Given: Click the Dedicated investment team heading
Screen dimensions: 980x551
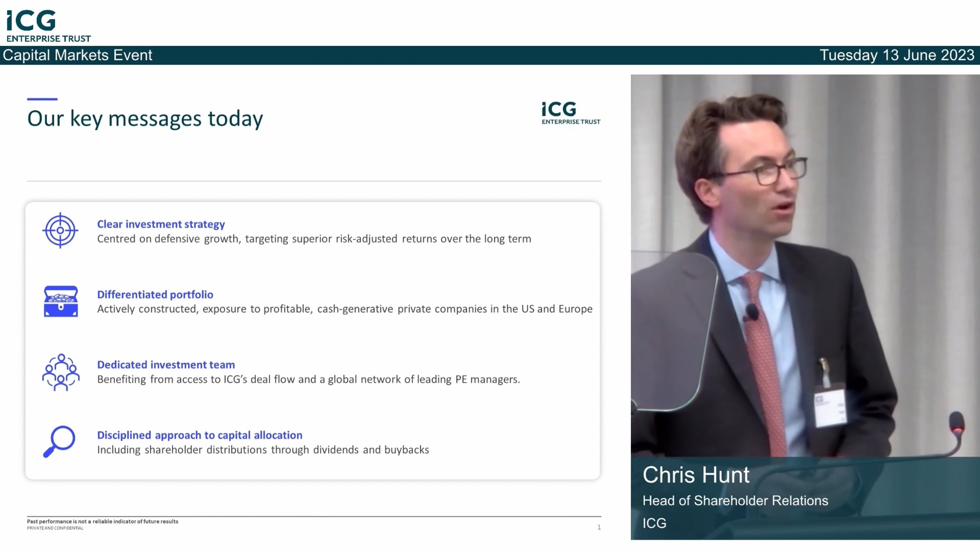Looking at the screenshot, I should [166, 364].
